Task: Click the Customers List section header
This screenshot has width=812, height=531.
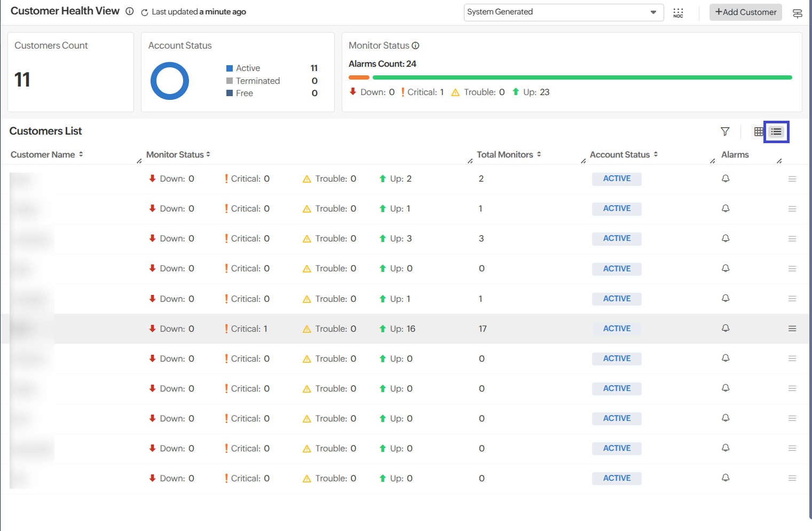Action: click(x=45, y=131)
